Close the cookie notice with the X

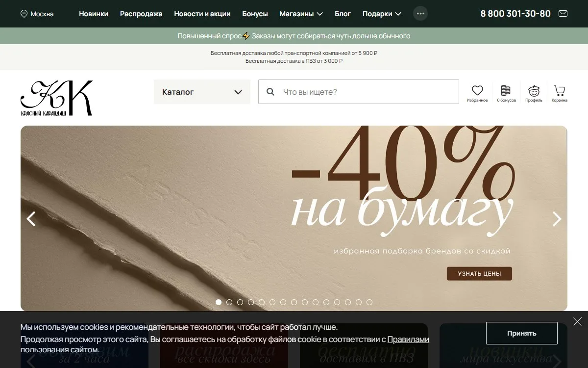tap(578, 322)
